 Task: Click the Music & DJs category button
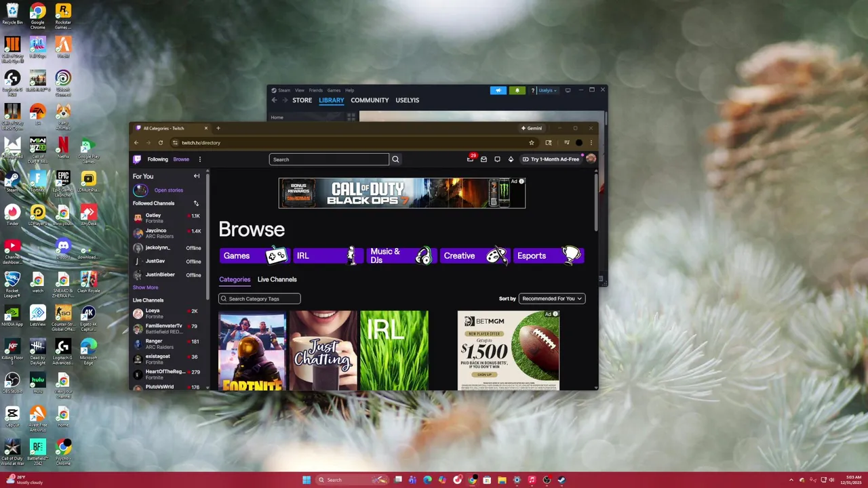pyautogui.click(x=401, y=256)
